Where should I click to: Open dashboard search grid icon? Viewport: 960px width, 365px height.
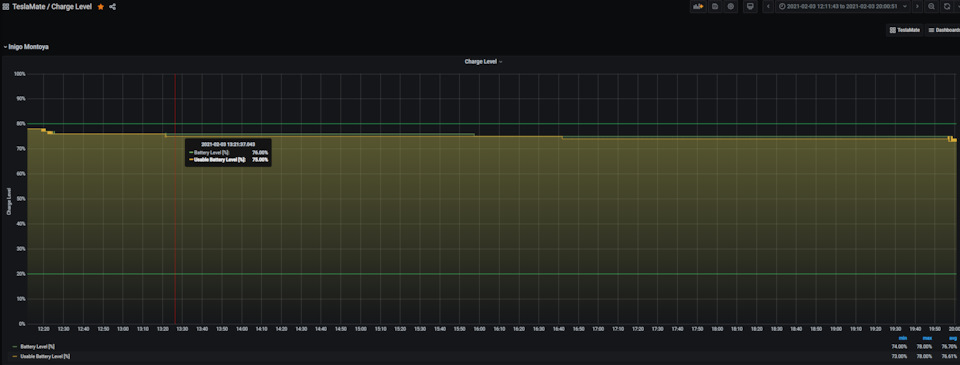[x=6, y=7]
